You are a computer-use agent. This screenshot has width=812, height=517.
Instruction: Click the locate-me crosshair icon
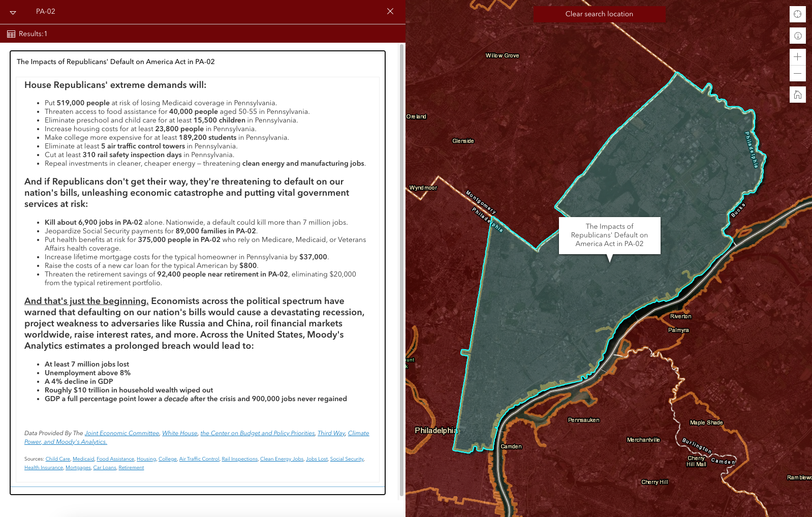pos(797,14)
